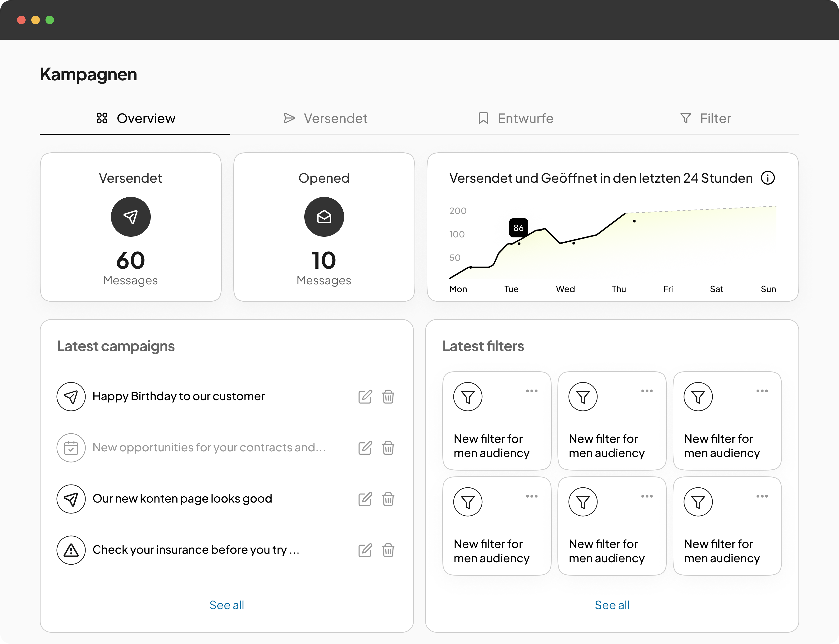839x644 pixels.
Task: Open more options on last bottom-row filter card
Action: coord(762,496)
